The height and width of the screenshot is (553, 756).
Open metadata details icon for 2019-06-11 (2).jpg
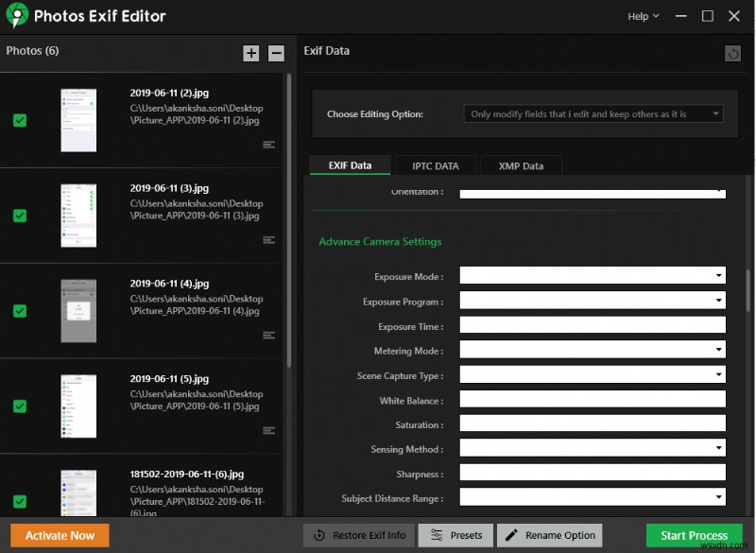268,145
